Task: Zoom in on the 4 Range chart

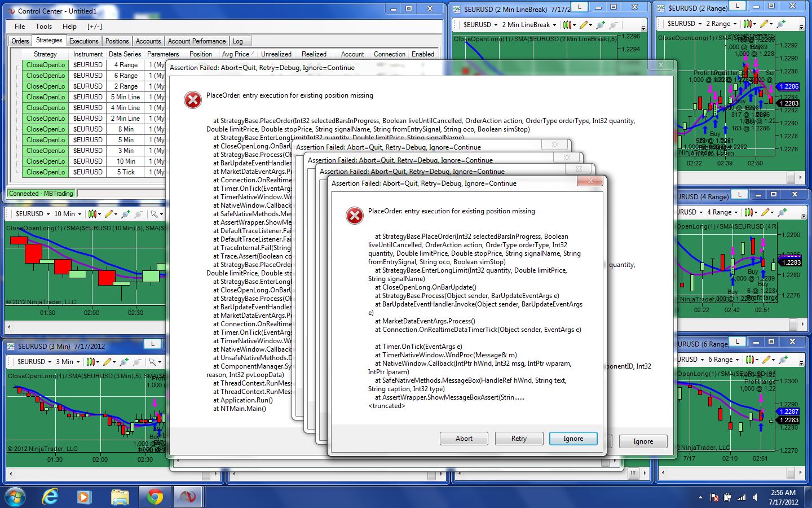Action: click(782, 212)
